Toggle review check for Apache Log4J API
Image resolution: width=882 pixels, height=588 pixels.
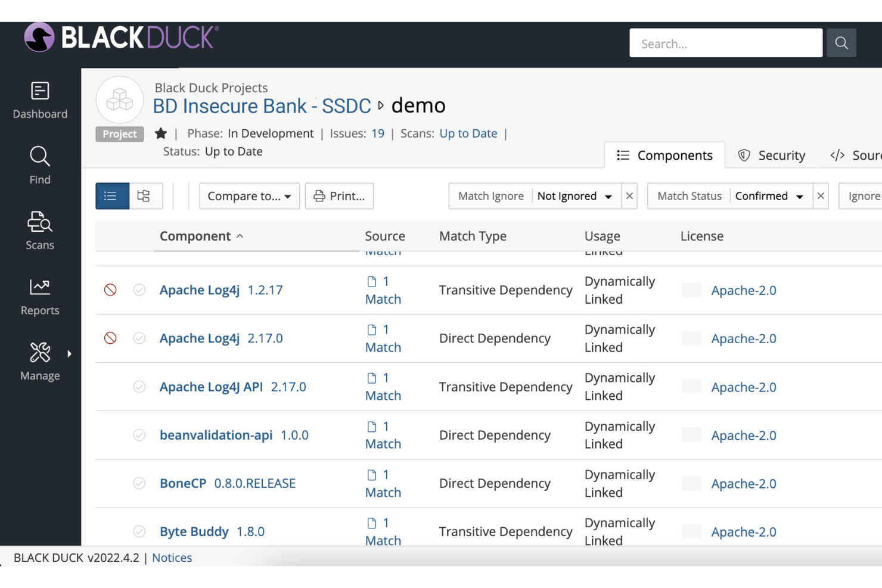pos(139,387)
